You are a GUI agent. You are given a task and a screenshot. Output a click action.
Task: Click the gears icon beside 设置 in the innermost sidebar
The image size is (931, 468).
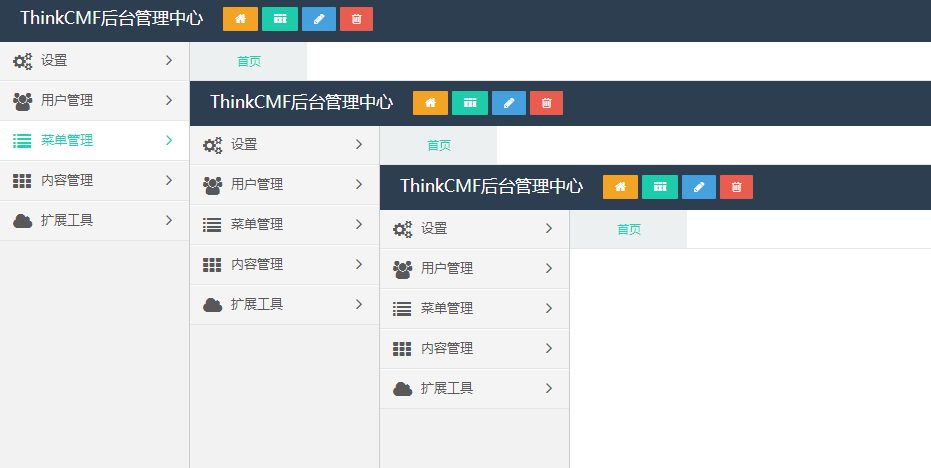tap(403, 229)
